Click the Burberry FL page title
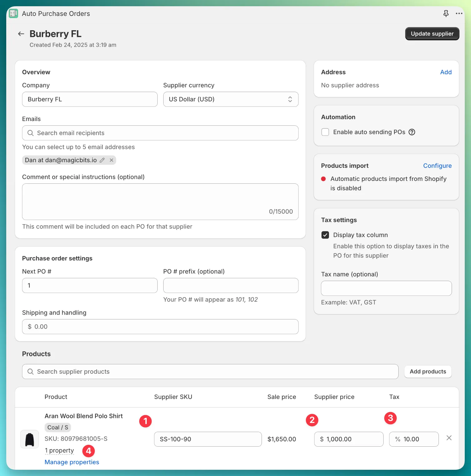The width and height of the screenshot is (471, 476). pos(56,34)
